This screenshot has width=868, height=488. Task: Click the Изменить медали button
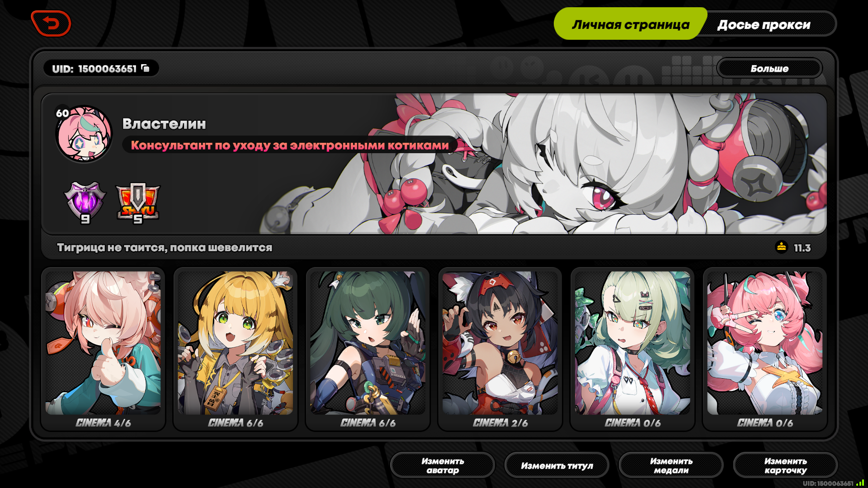671,465
